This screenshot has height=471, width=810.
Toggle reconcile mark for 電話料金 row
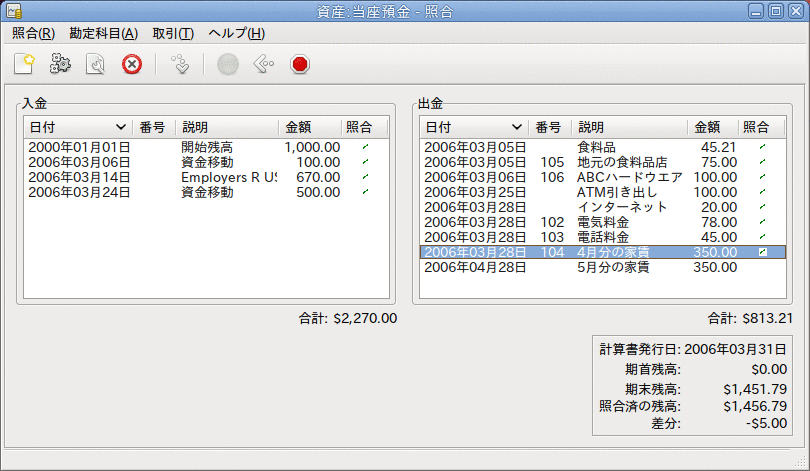tap(762, 237)
